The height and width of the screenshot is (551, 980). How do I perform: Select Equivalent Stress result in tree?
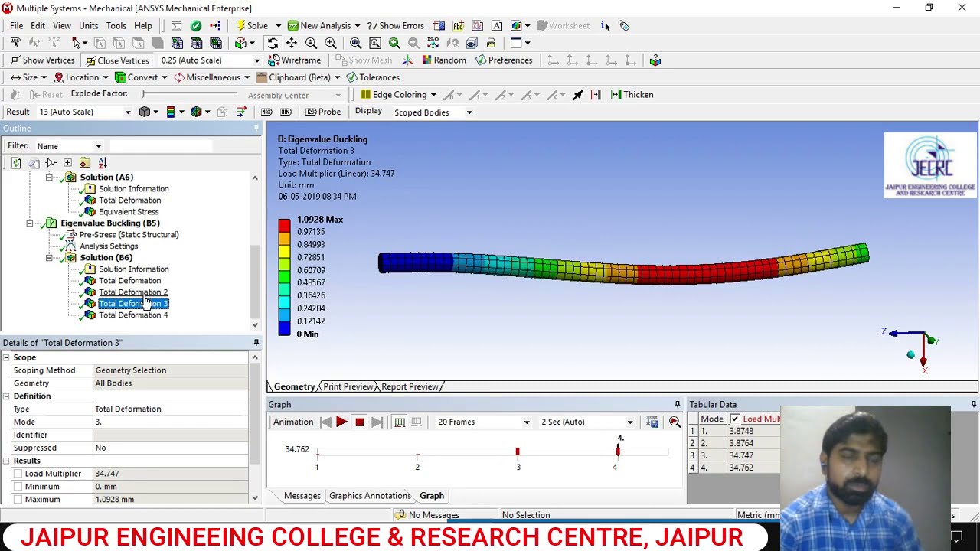click(129, 212)
